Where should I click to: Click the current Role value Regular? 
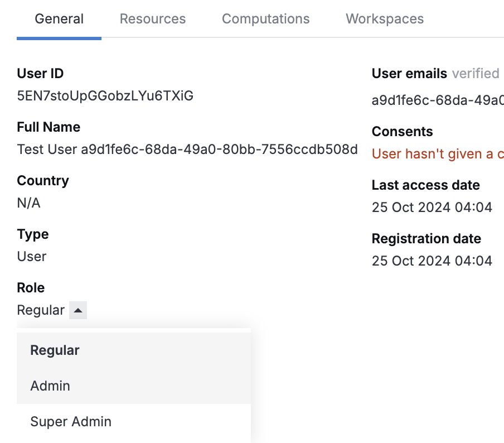(x=41, y=310)
